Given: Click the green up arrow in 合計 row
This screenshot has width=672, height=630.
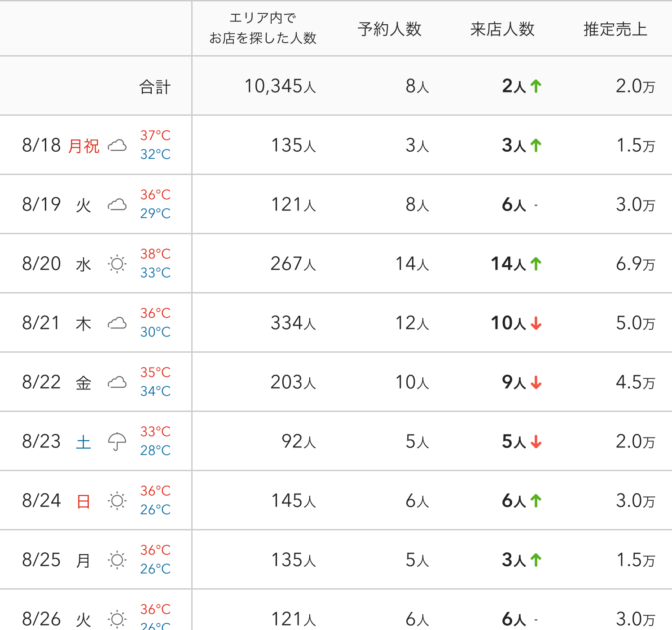Looking at the screenshot, I should coord(536,86).
